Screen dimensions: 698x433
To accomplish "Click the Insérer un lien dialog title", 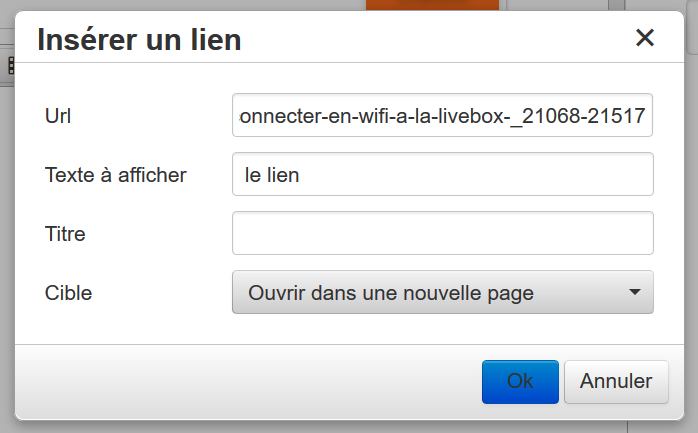I will click(139, 40).
